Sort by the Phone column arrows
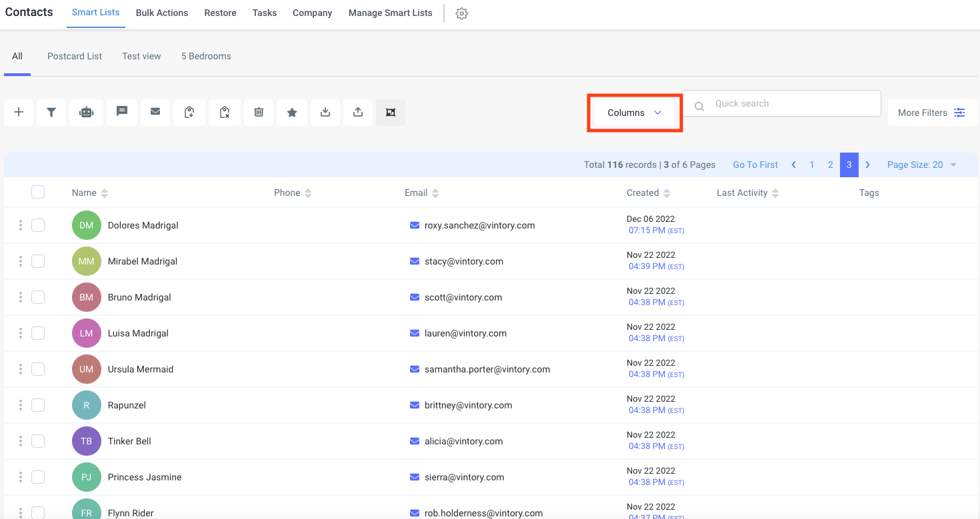Viewport: 980px width, 519px height. [x=308, y=193]
